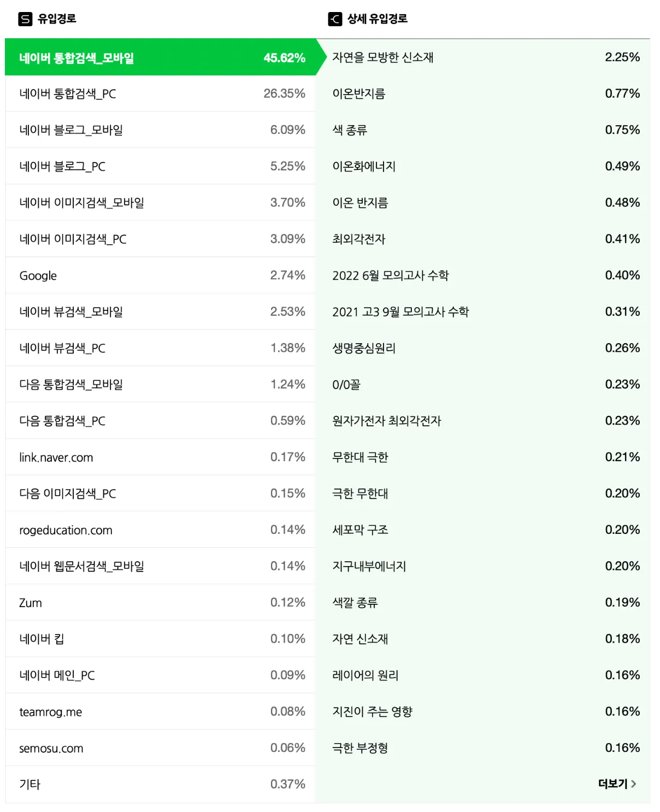Select semosu.com referral row
The width and height of the screenshot is (660, 812).
[x=161, y=748]
